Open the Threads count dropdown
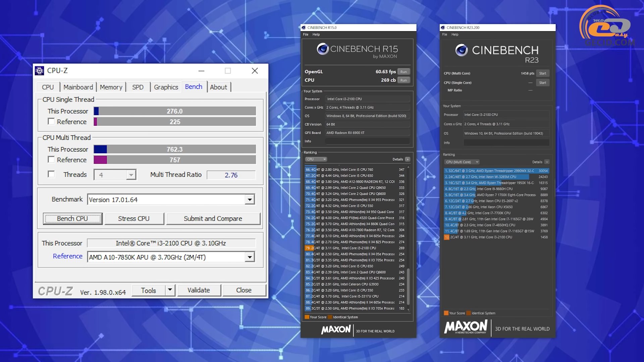The image size is (644, 362). 131,175
